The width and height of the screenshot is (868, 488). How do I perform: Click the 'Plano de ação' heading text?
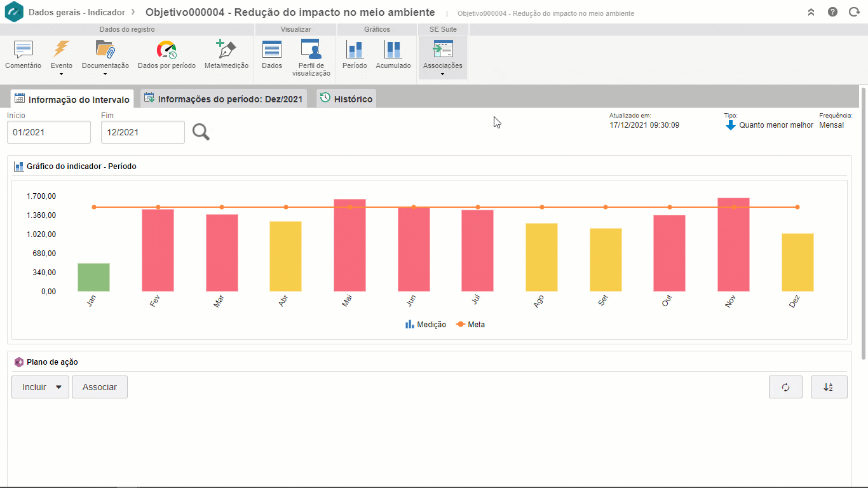[52, 362]
